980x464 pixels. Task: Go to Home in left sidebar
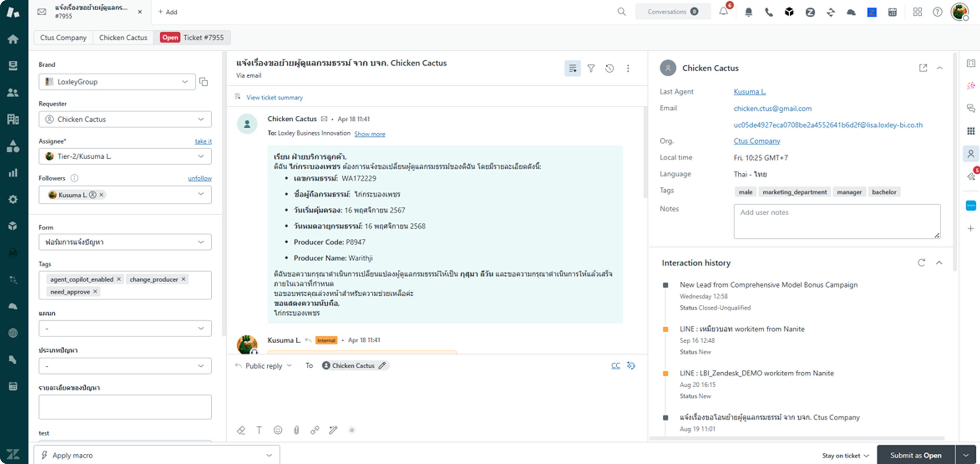pyautogui.click(x=13, y=39)
